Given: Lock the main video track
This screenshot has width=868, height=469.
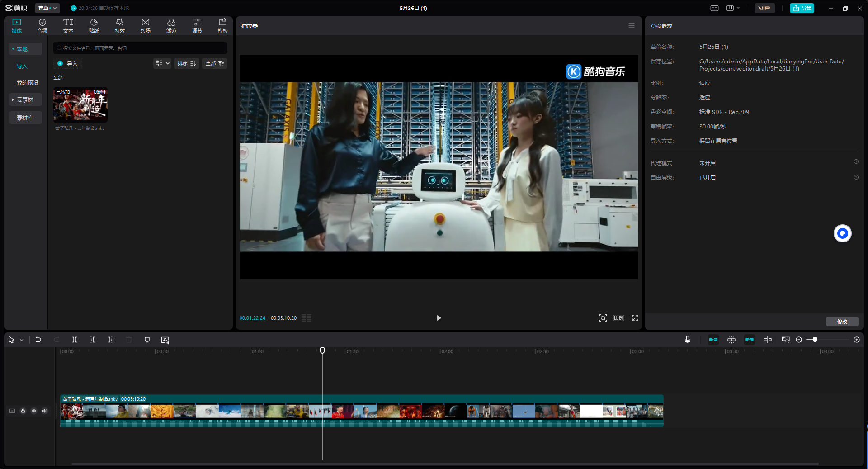Looking at the screenshot, I should point(23,411).
